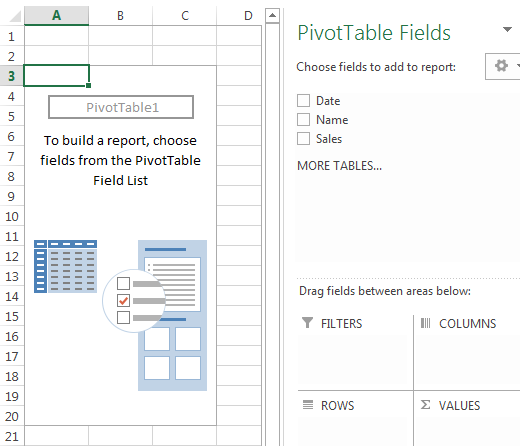Select column A header
This screenshot has width=520, height=446.
(56, 15)
